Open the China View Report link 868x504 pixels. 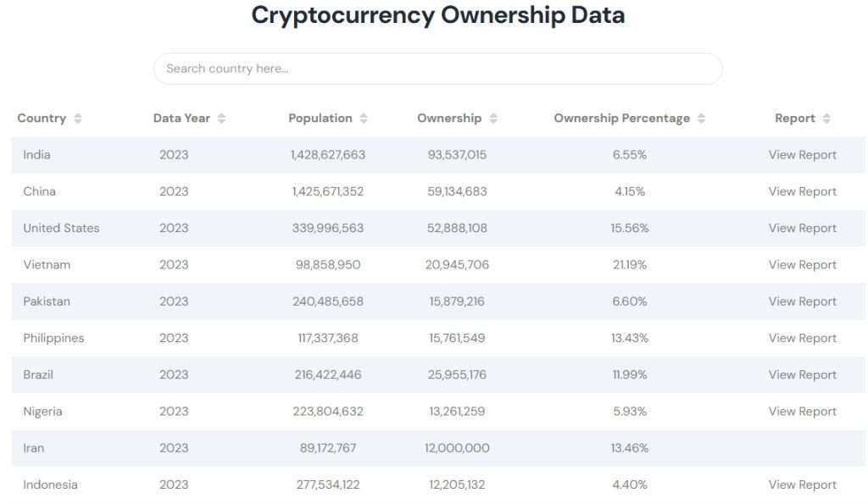[x=802, y=191]
